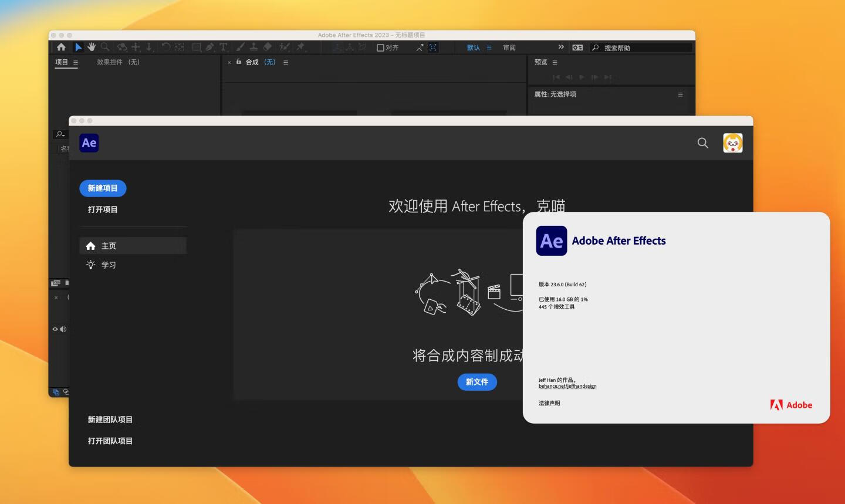The width and height of the screenshot is (845, 504).
Task: Click first-frame button in the 预览 panel
Action: pyautogui.click(x=556, y=77)
